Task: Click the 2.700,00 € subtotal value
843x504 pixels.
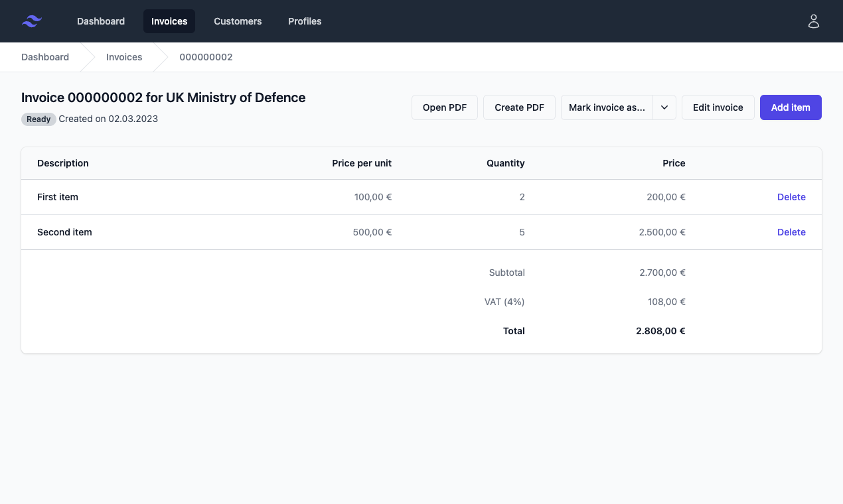Action: [662, 273]
